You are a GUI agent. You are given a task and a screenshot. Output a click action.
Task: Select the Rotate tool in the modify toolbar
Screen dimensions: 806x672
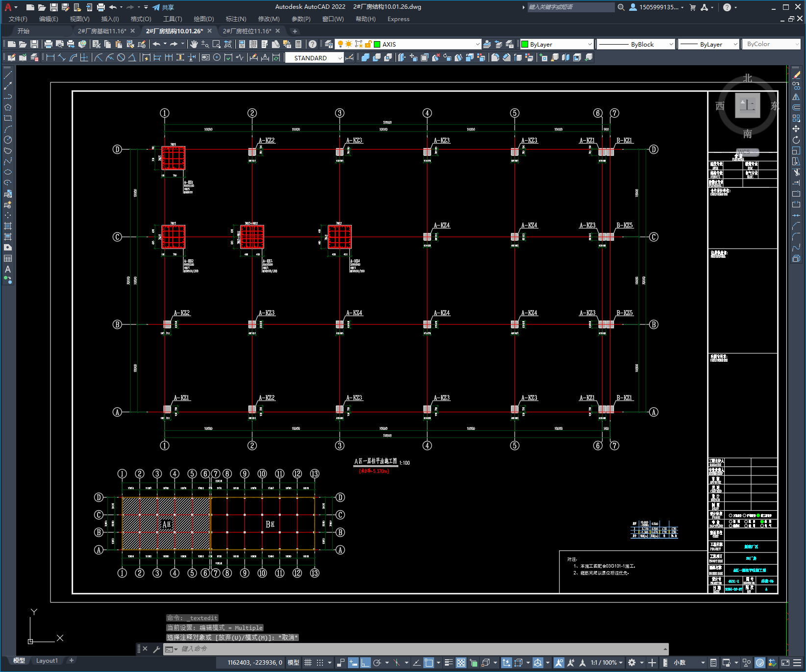click(x=796, y=140)
